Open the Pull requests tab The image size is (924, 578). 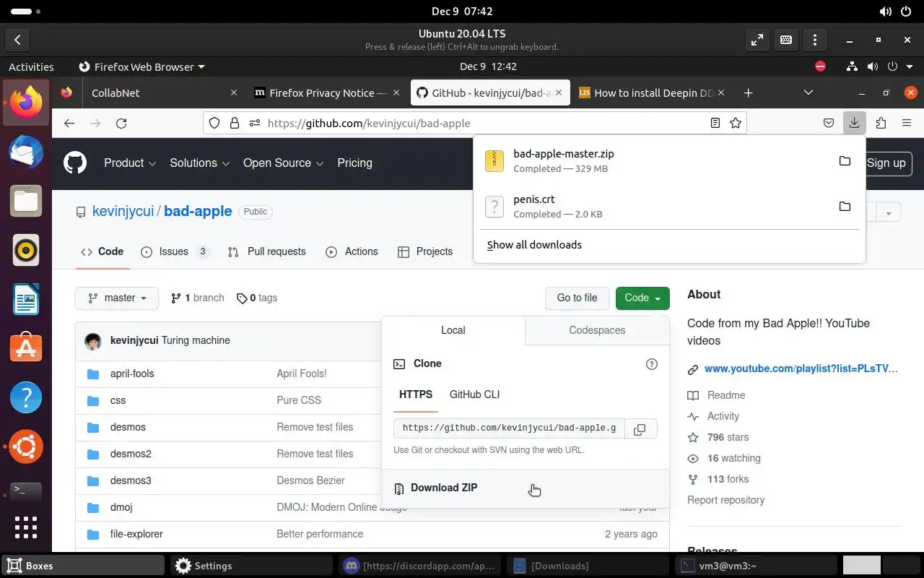tap(266, 251)
